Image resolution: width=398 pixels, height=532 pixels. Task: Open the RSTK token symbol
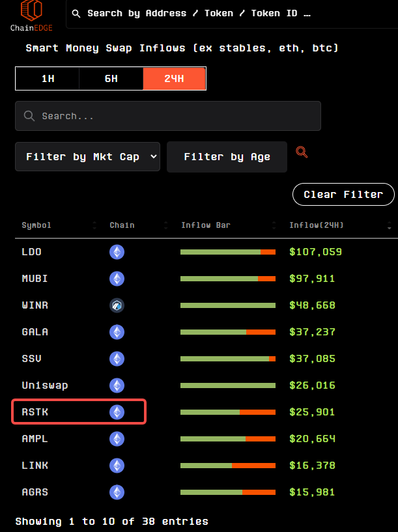(x=35, y=412)
